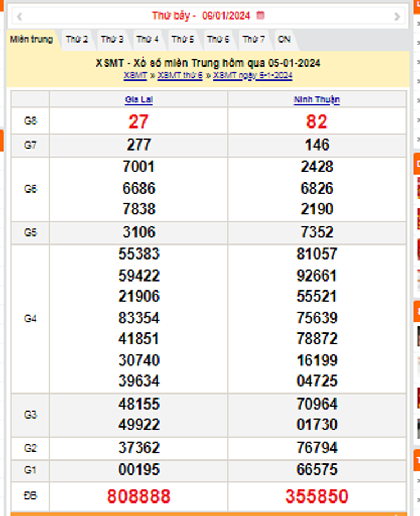Click G5 number 7352
Viewport: 420px width, 516px height.
click(317, 232)
